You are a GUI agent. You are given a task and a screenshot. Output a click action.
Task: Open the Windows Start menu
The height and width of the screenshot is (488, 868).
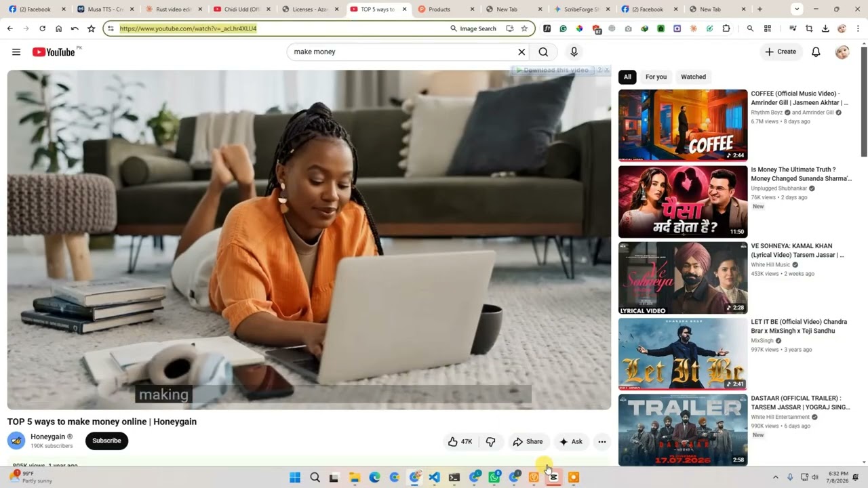tap(295, 477)
